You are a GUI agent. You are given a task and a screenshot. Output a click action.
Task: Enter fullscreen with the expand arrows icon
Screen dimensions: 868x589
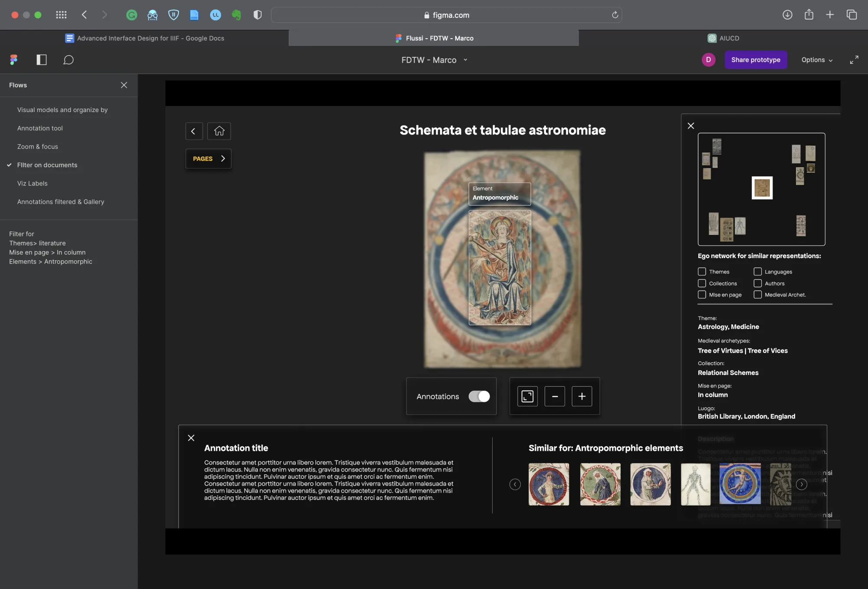(854, 60)
